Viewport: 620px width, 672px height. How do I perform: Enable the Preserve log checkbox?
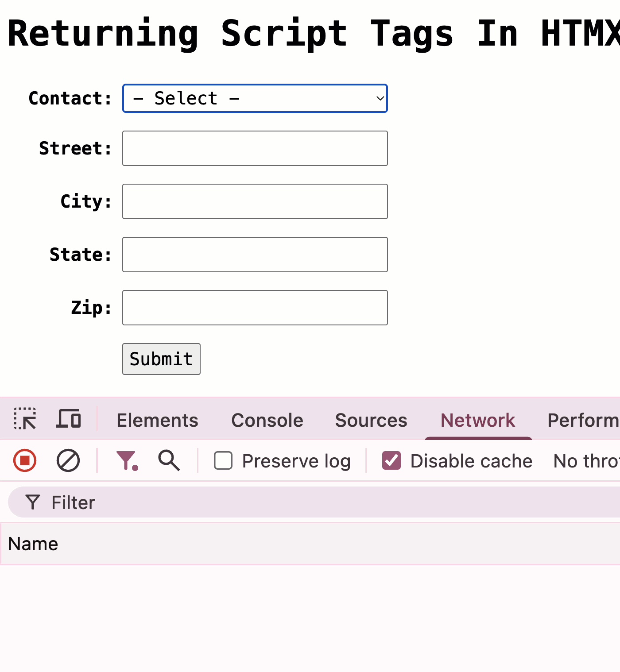(x=223, y=461)
